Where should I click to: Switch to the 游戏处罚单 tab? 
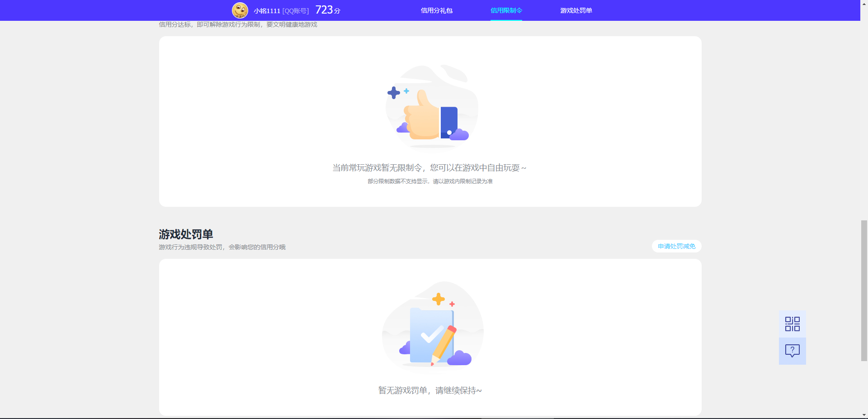tap(576, 10)
